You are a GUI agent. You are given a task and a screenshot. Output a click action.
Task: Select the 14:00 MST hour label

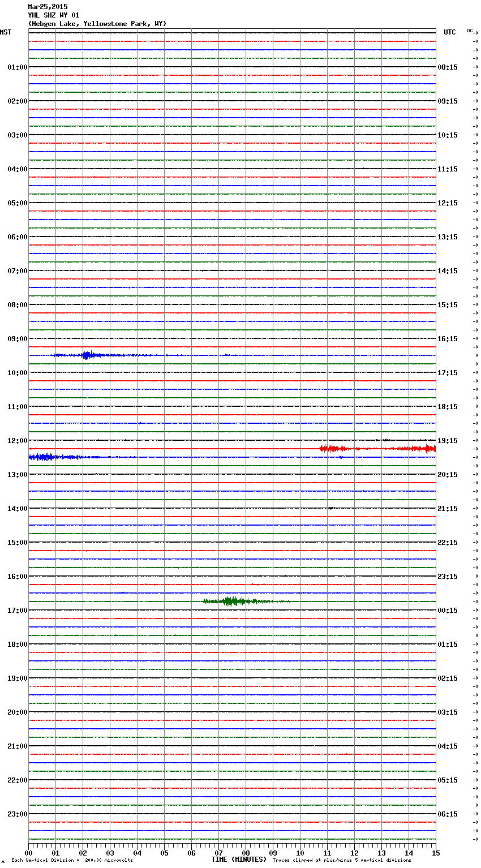click(18, 509)
